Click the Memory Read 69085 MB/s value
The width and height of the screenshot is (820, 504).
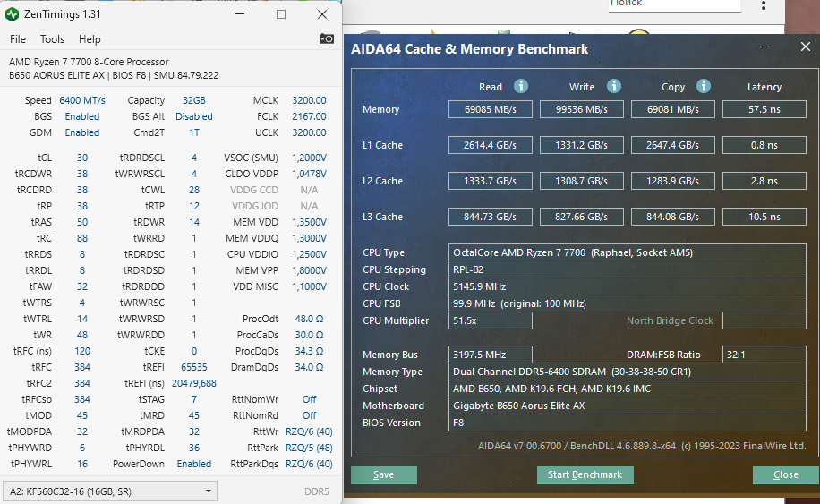click(x=491, y=109)
